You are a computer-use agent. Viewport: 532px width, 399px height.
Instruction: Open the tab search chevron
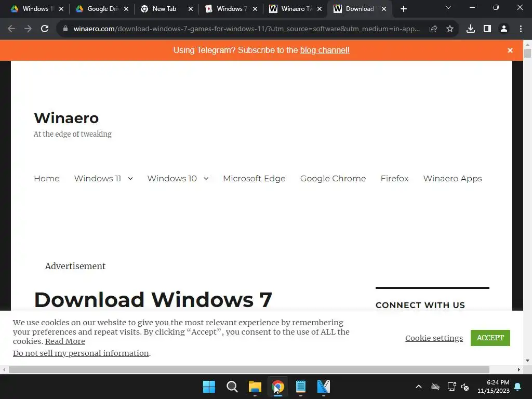click(x=448, y=7)
